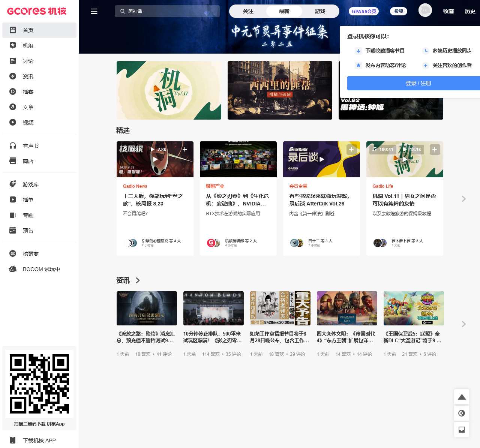Open BOOOM 试玩中 in sidebar
This screenshot has width=480, height=448.
click(41, 269)
